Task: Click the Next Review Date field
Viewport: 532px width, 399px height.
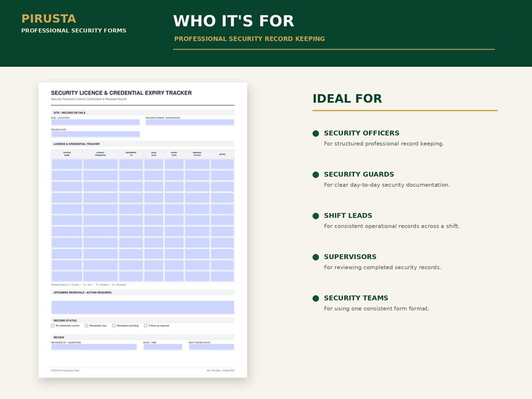Action: 211,347
